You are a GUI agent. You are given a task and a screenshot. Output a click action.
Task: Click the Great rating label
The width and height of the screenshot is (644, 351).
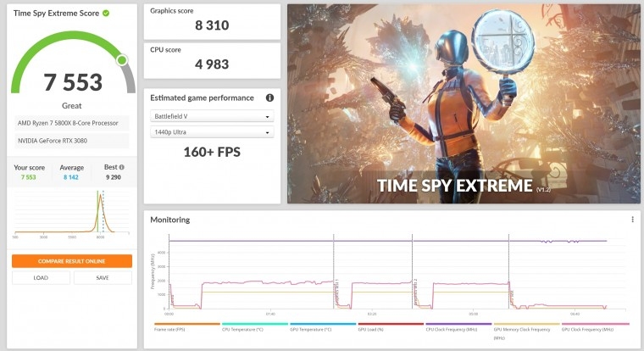pyautogui.click(x=72, y=106)
